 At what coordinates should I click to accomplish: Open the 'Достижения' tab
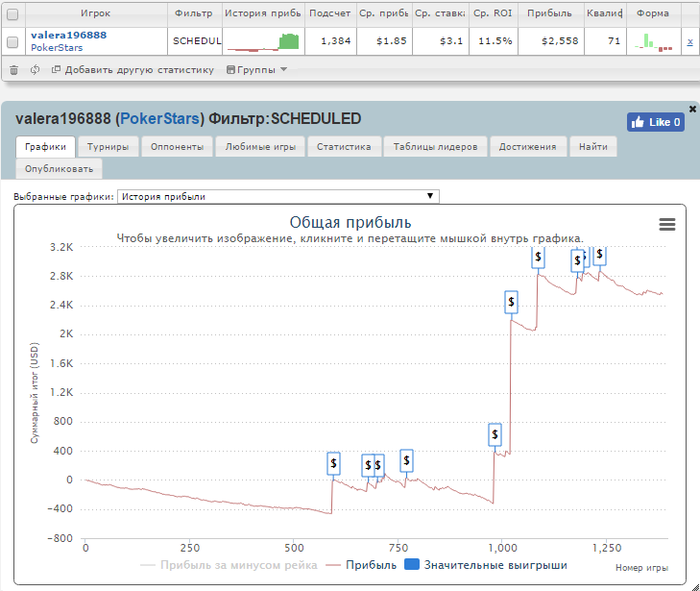[528, 147]
